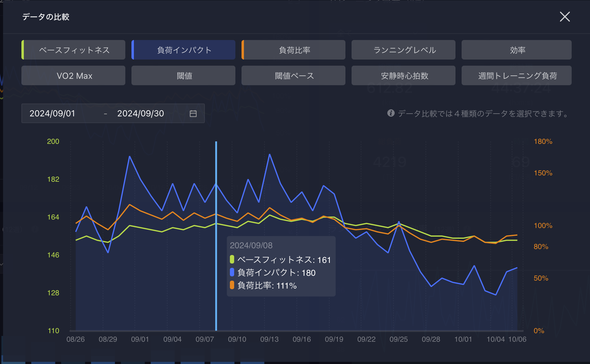
Task: Enable ランニングレベル data series
Action: tap(404, 50)
